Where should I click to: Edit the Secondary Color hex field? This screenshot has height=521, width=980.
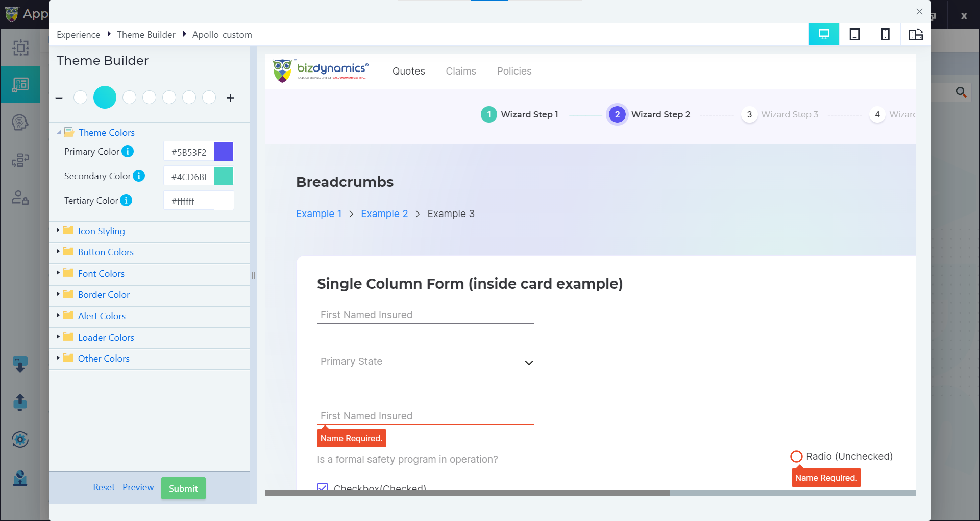[189, 177]
